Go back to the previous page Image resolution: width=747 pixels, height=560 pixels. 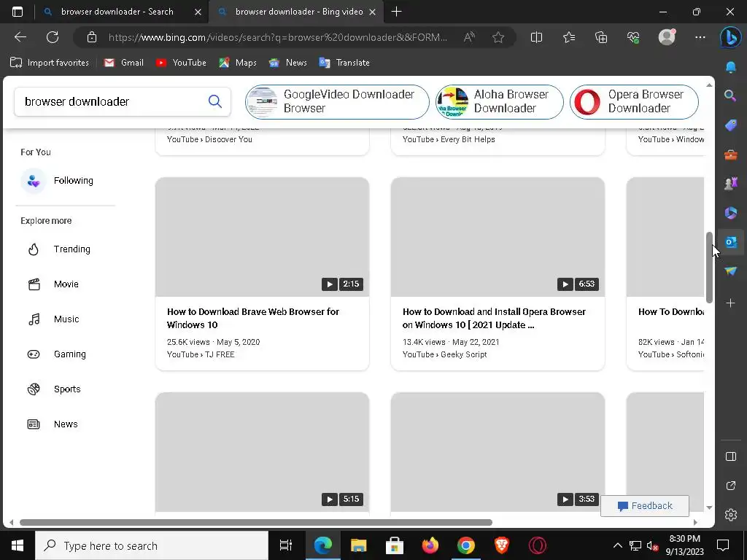coord(20,37)
